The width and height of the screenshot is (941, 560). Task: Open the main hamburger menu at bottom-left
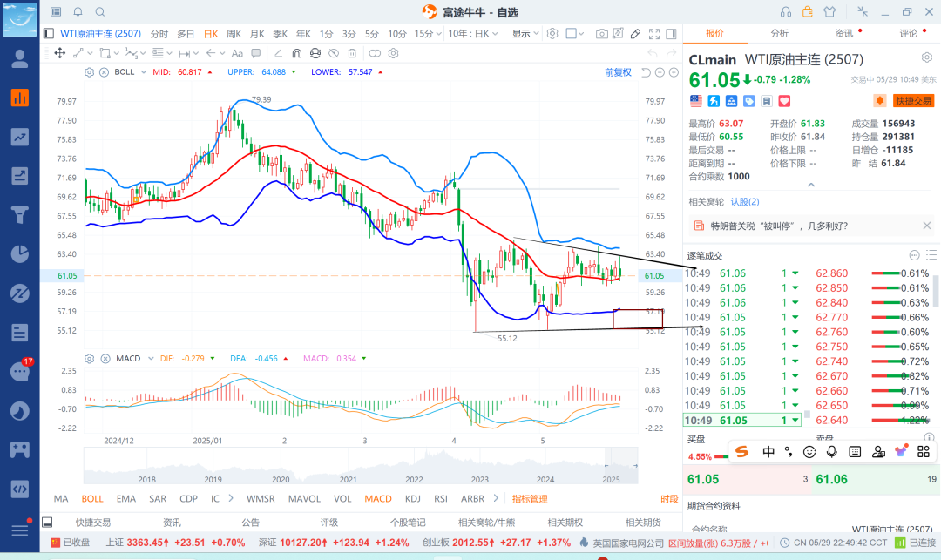pos(20,530)
